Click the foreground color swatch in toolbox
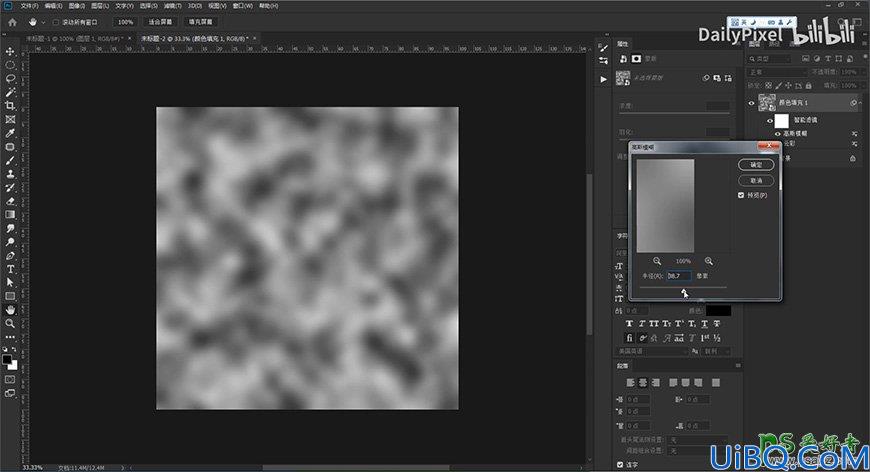This screenshot has height=472, width=870. [7, 359]
